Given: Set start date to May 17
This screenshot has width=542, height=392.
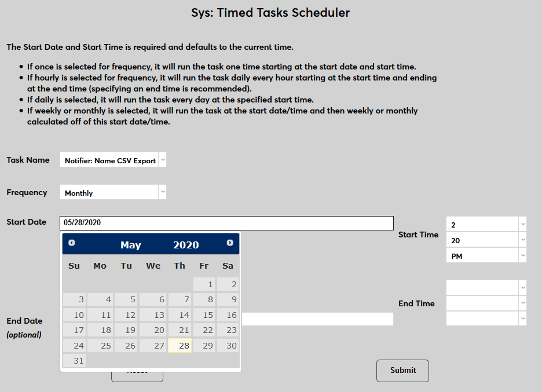Looking at the screenshot, I should tap(74, 330).
